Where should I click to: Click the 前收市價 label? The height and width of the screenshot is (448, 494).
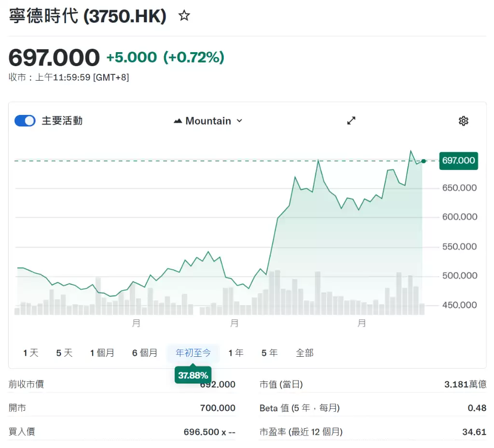click(x=26, y=384)
